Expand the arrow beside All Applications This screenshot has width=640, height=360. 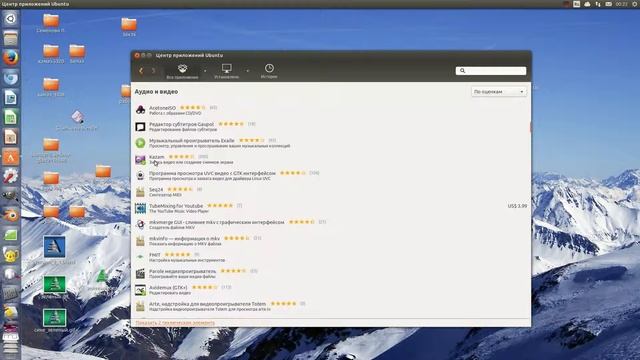205,71
